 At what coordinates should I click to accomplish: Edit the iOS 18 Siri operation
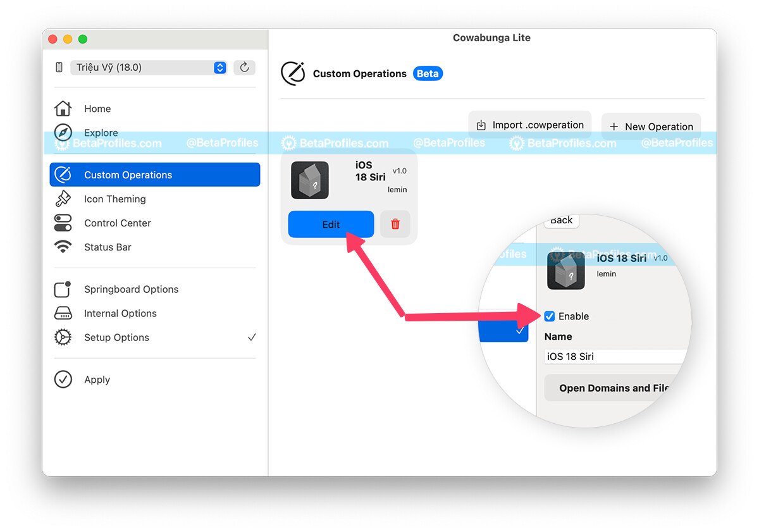point(331,224)
